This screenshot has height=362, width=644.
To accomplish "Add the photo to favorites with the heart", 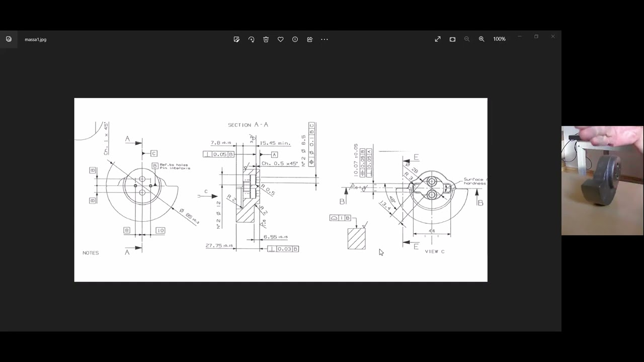I will coord(280,39).
